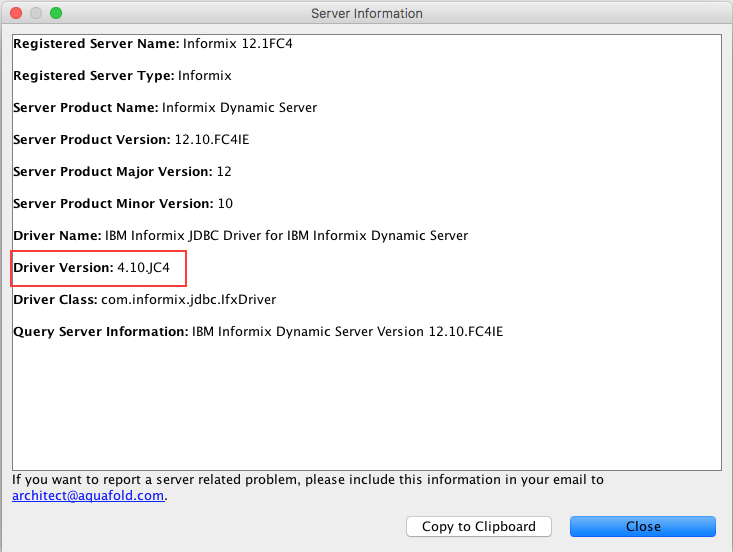Viewport: 733px width, 552px height.
Task: Click the Copy to Clipboard button
Action: click(479, 526)
